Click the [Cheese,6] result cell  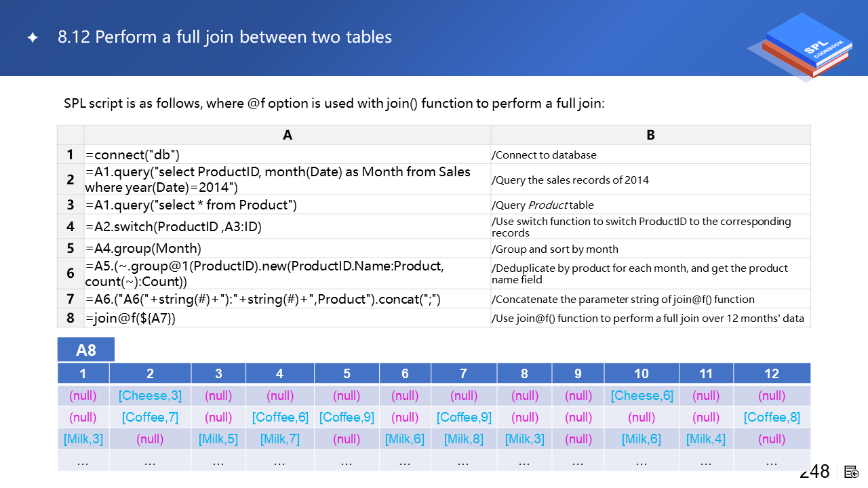pos(642,396)
